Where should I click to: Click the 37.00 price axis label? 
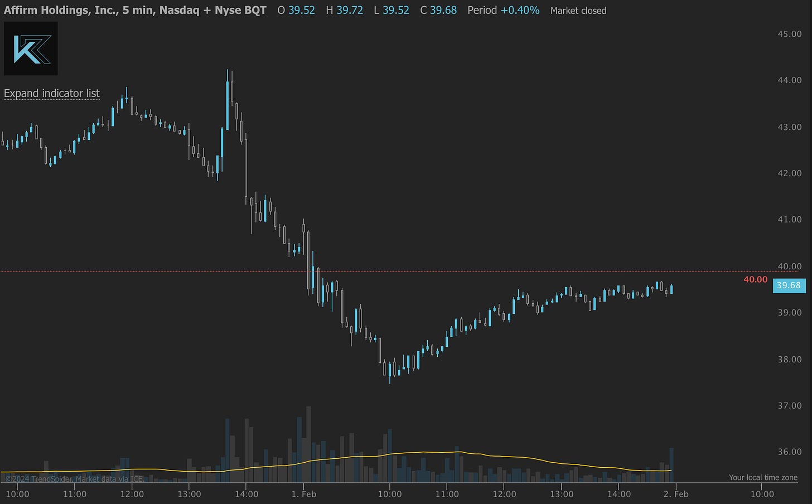(790, 406)
